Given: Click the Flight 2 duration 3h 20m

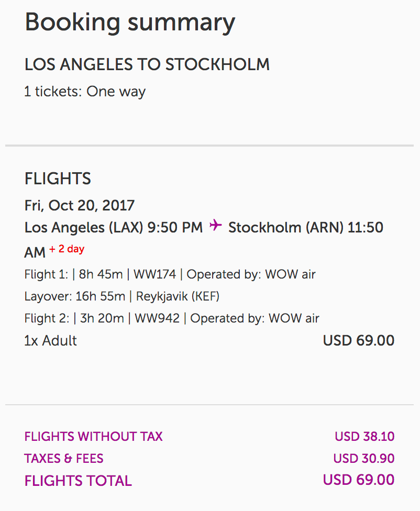Looking at the screenshot, I should tap(102, 318).
